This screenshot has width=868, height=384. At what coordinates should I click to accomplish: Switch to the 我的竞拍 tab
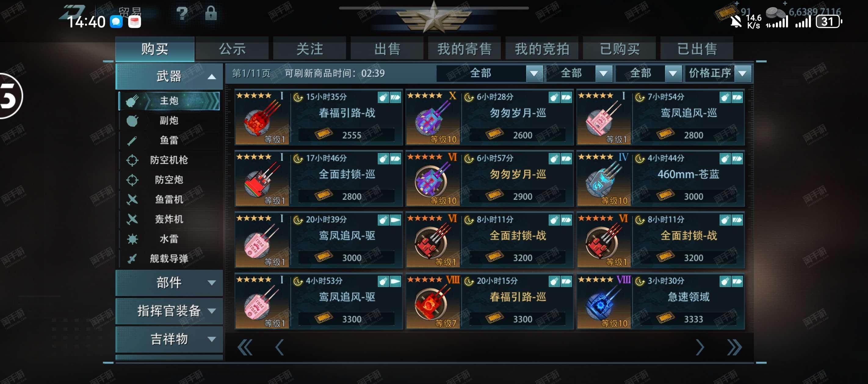pyautogui.click(x=541, y=49)
